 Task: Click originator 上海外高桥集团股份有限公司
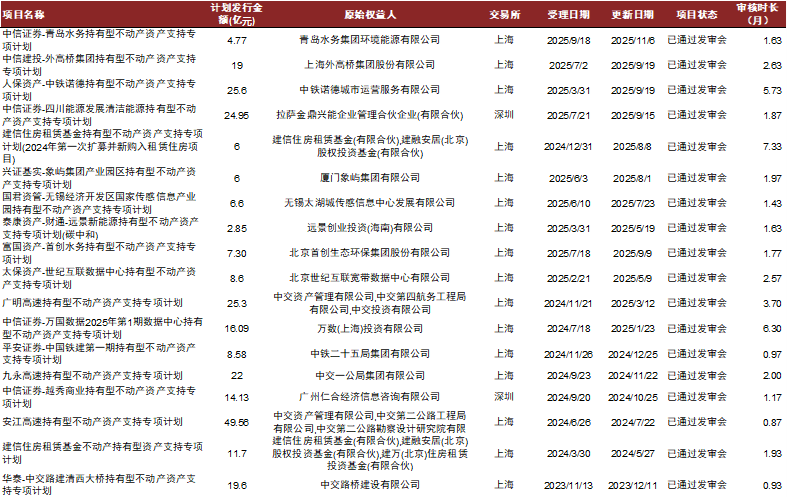tap(370, 65)
